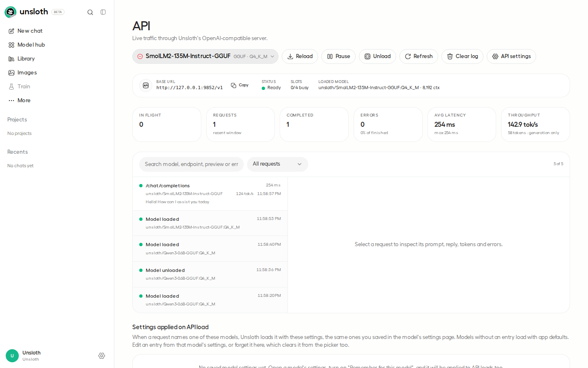The width and height of the screenshot is (588, 368).
Task: Click the Ready status indicator
Action: pyautogui.click(x=271, y=88)
